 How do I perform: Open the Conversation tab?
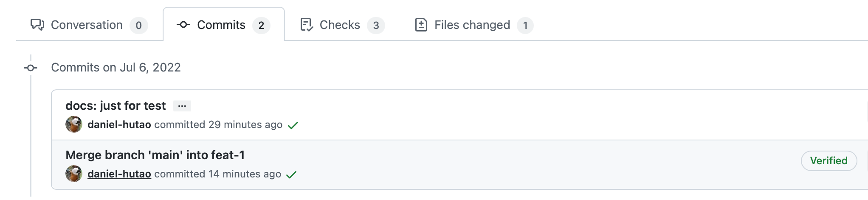click(x=87, y=25)
